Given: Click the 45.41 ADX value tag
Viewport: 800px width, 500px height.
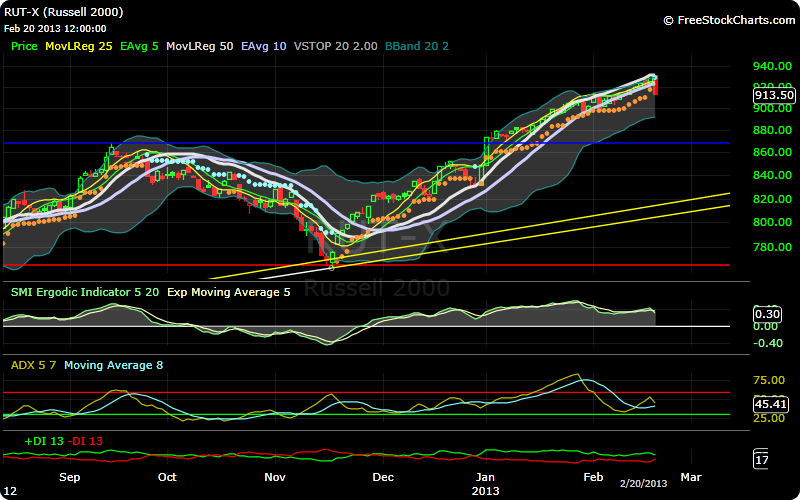Looking at the screenshot, I should [770, 404].
